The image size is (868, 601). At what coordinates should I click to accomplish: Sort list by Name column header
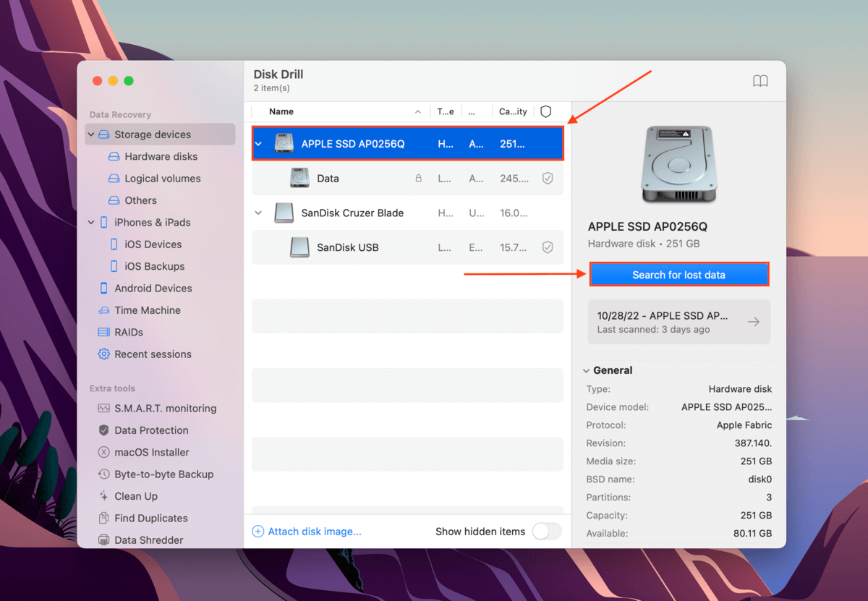pyautogui.click(x=281, y=111)
